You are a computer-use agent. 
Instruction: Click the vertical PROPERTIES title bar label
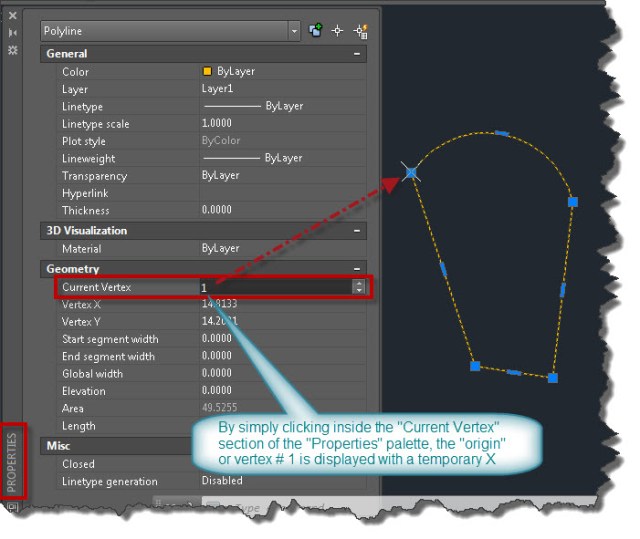tap(12, 462)
